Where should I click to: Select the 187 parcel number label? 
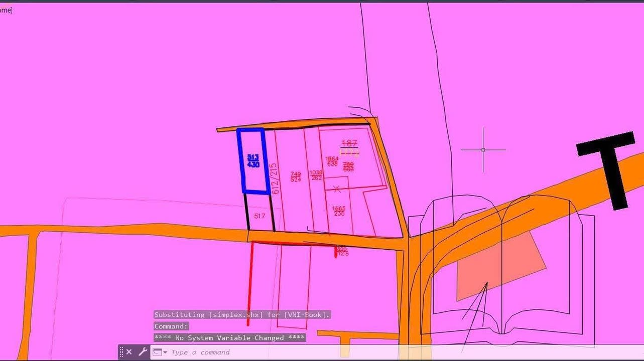coord(349,144)
